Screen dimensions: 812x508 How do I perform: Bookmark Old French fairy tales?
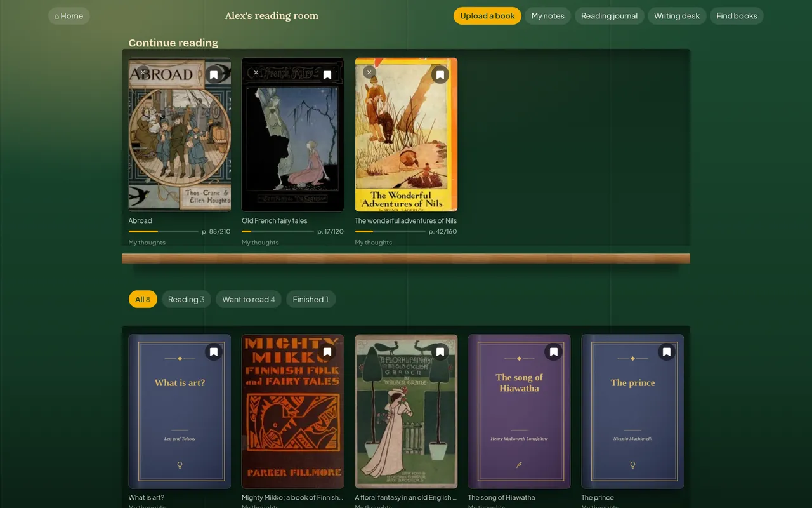327,75
